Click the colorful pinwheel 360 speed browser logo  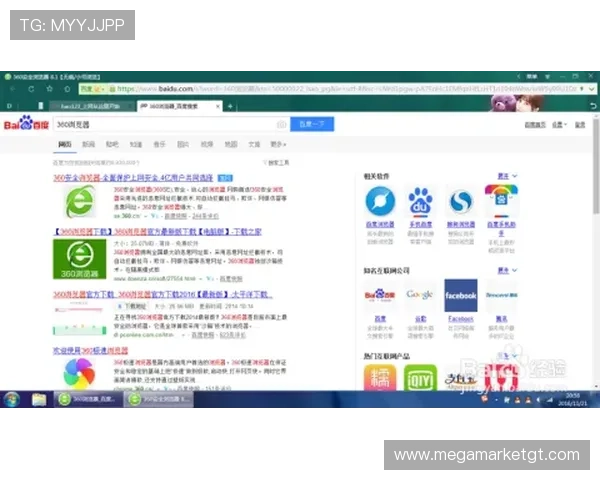coord(79,373)
